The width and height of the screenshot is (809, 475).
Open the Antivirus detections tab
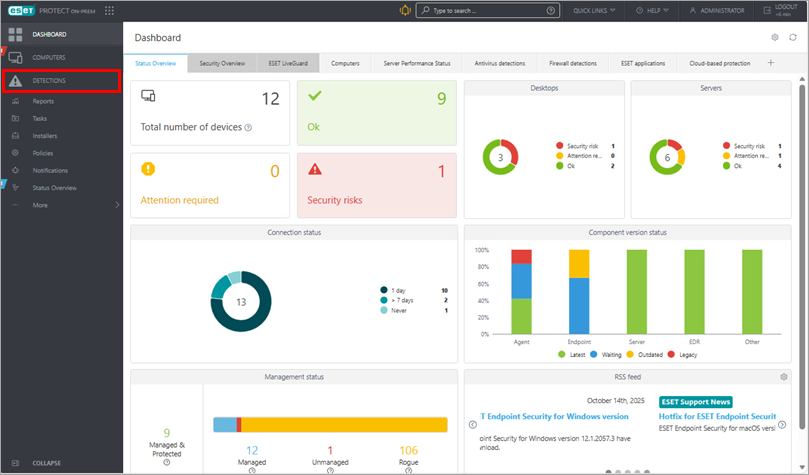point(499,63)
